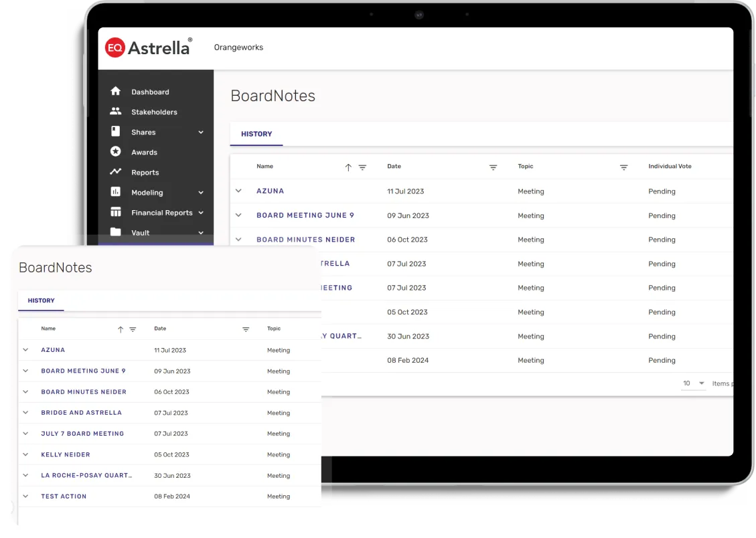This screenshot has width=756, height=538.
Task: Expand the Shares submenu chevron
Action: [x=201, y=132]
